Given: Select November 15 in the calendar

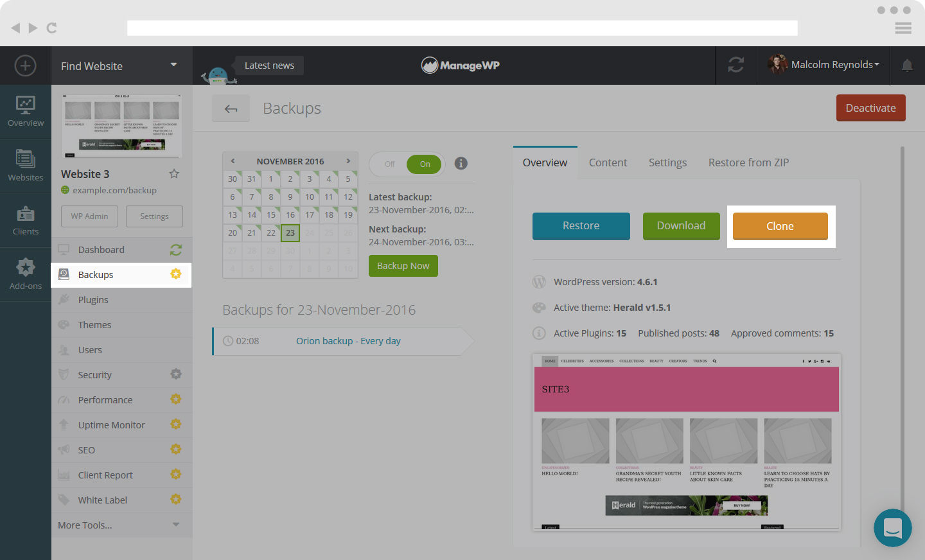Looking at the screenshot, I should [x=271, y=214].
